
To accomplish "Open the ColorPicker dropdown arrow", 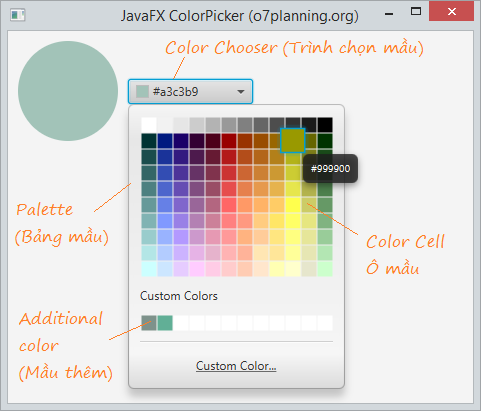I will point(241,92).
